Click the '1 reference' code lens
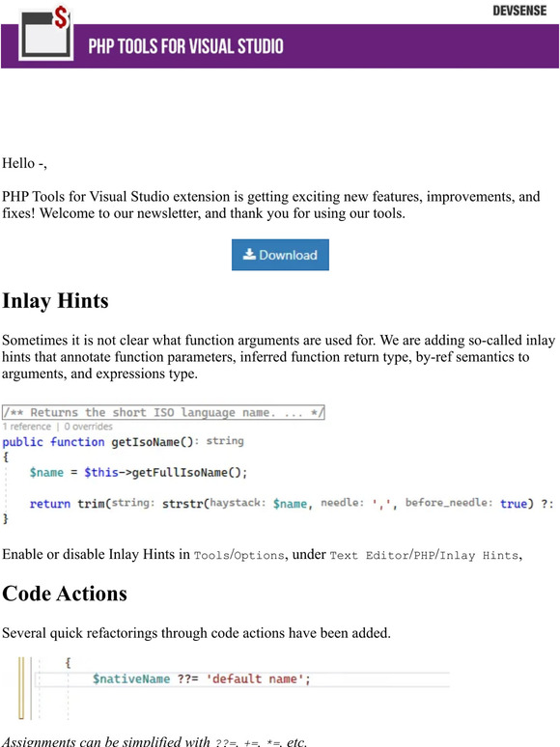 (27, 427)
